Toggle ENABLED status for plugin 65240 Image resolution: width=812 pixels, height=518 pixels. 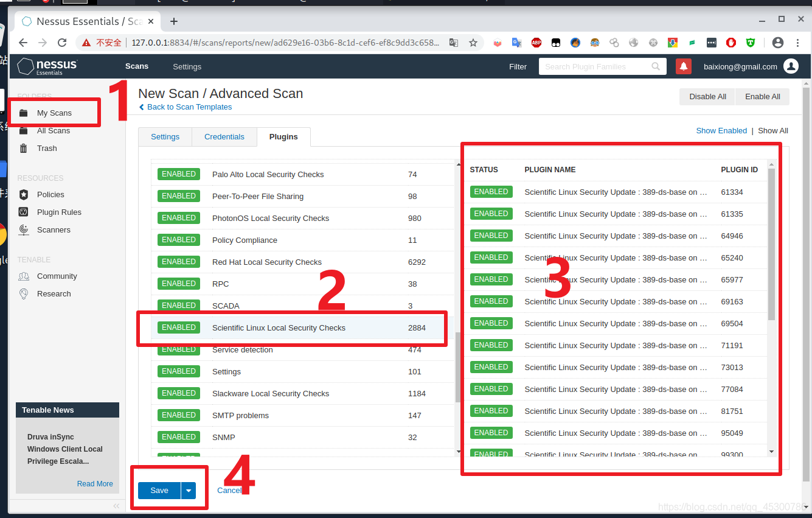pos(491,257)
